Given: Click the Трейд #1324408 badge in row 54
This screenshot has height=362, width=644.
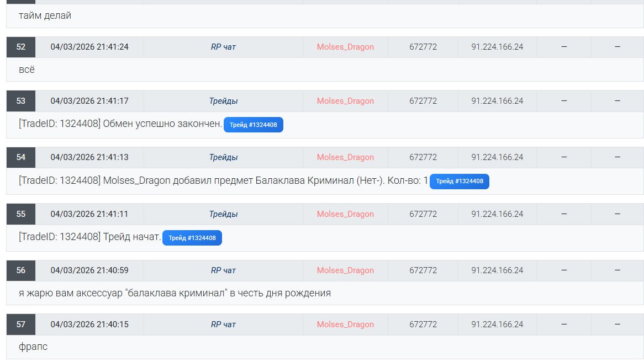Looking at the screenshot, I should coord(459,181).
